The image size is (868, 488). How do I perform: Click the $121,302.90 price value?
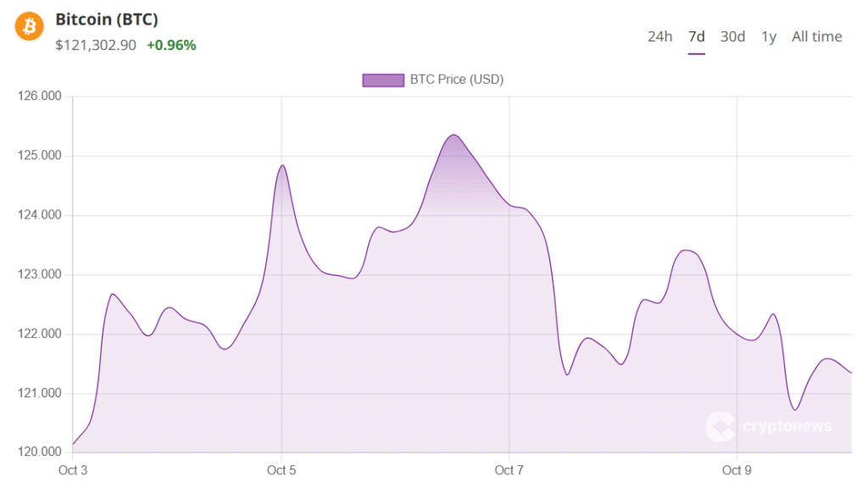pos(96,45)
